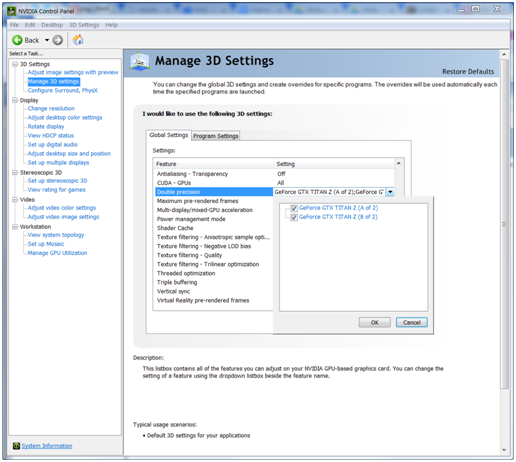Switch to Program Settings tab

(x=216, y=136)
